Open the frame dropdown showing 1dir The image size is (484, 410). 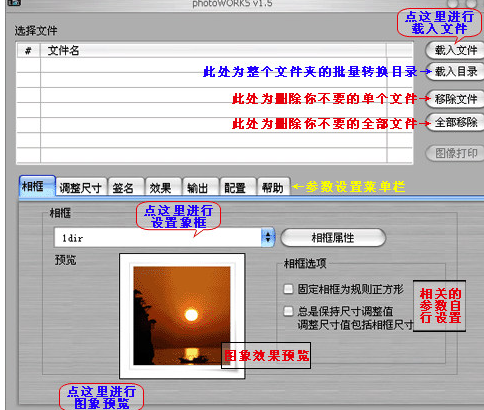click(x=164, y=237)
